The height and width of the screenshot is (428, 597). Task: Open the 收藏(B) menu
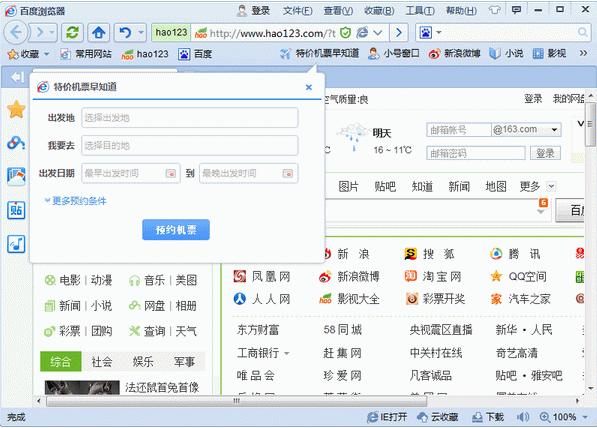pyautogui.click(x=379, y=11)
